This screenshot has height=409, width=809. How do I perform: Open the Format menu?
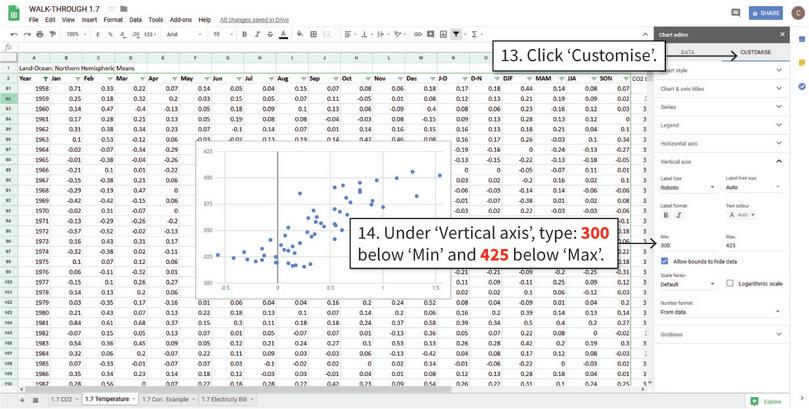[x=113, y=20]
